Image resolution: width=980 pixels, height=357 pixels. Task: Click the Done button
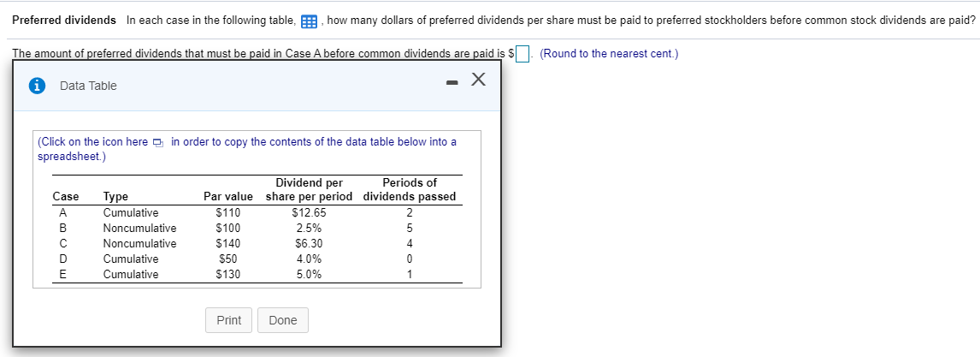tap(282, 320)
